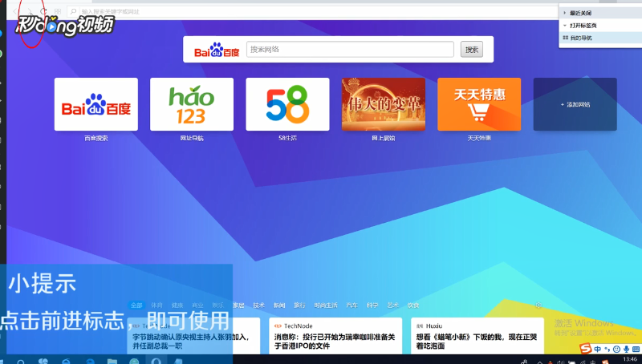Open Sogou emoji smiley icon
The image size is (642, 364).
click(x=616, y=350)
